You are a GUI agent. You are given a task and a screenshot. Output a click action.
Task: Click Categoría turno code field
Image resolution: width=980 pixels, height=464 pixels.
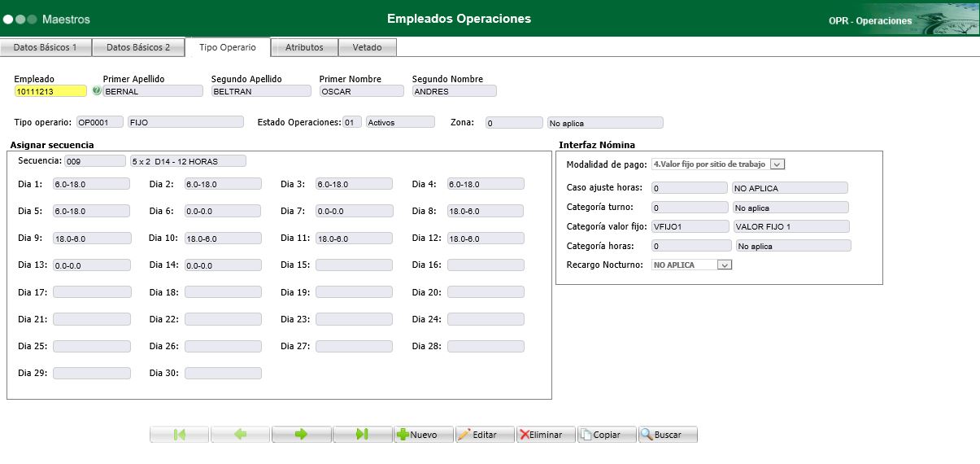point(690,208)
